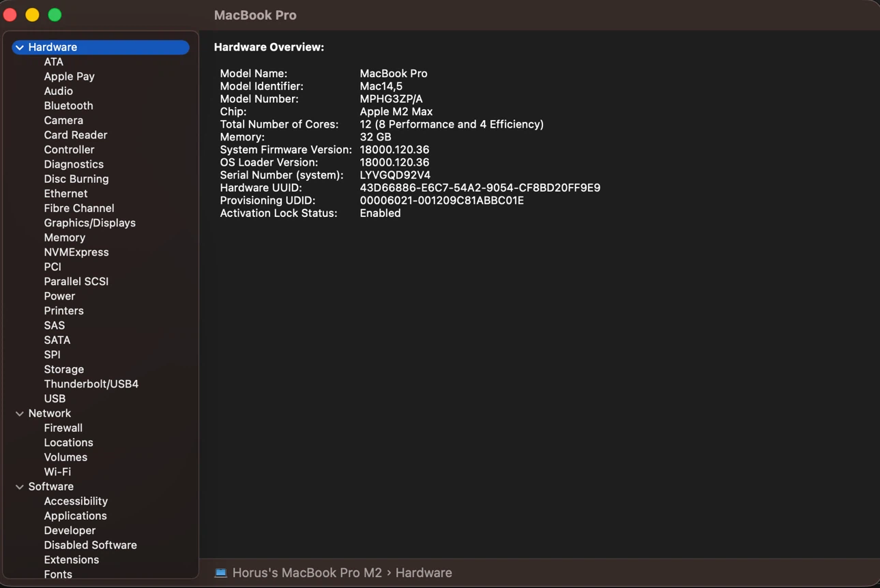Open Storage in the sidebar
This screenshot has width=880, height=588.
63,370
